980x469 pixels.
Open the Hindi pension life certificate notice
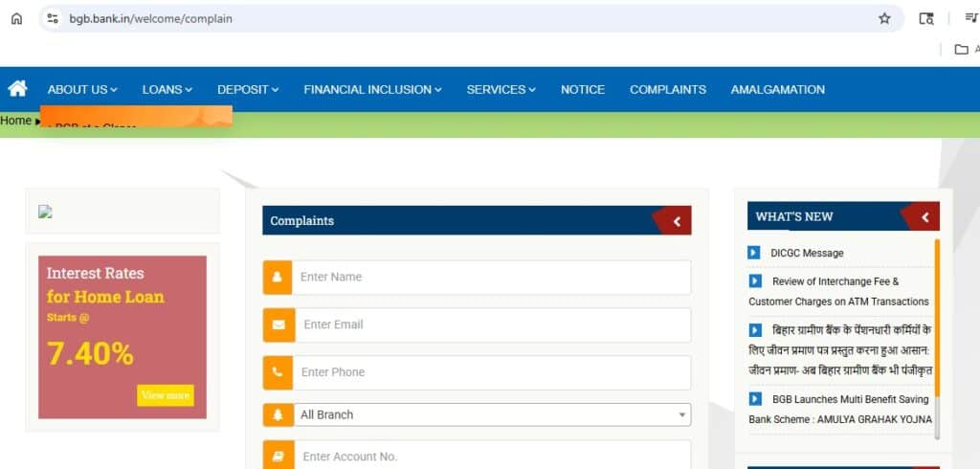tap(840, 350)
